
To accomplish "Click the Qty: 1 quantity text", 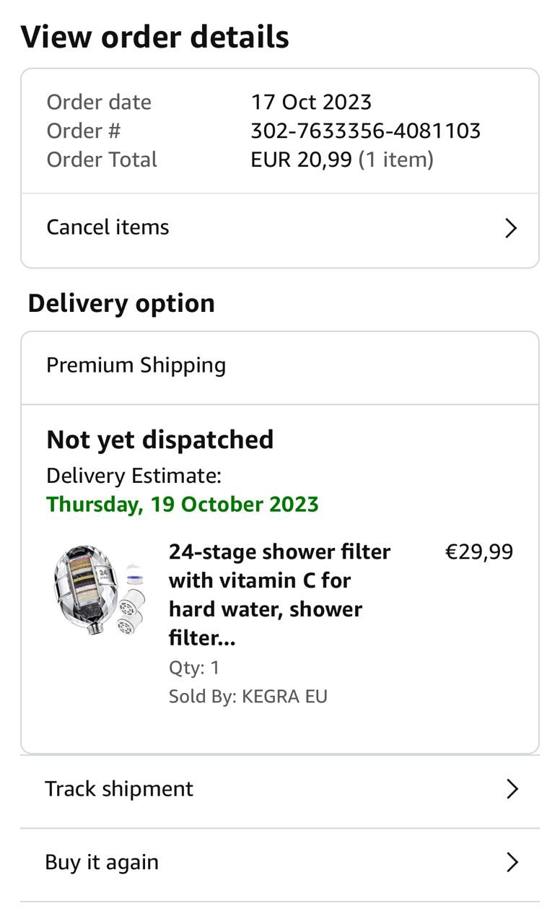I will 194,668.
